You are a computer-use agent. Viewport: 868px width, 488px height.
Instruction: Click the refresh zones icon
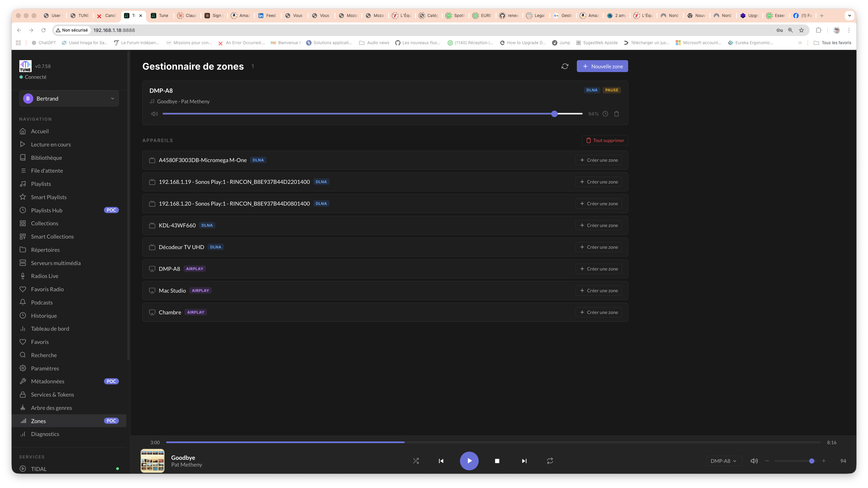pos(565,66)
